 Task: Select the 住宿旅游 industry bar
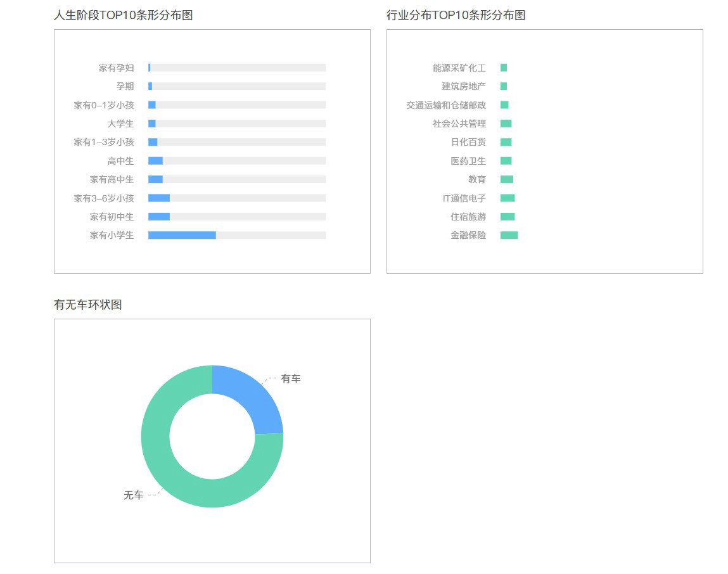pos(508,217)
